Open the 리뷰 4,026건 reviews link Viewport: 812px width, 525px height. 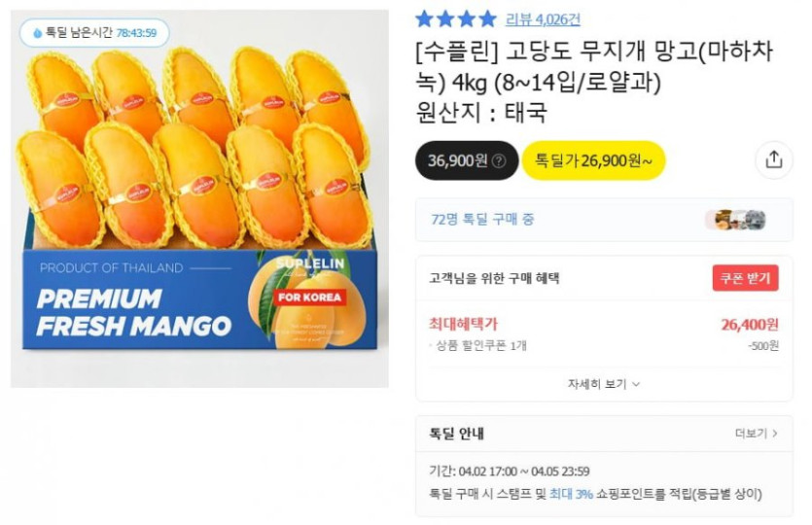coord(543,18)
